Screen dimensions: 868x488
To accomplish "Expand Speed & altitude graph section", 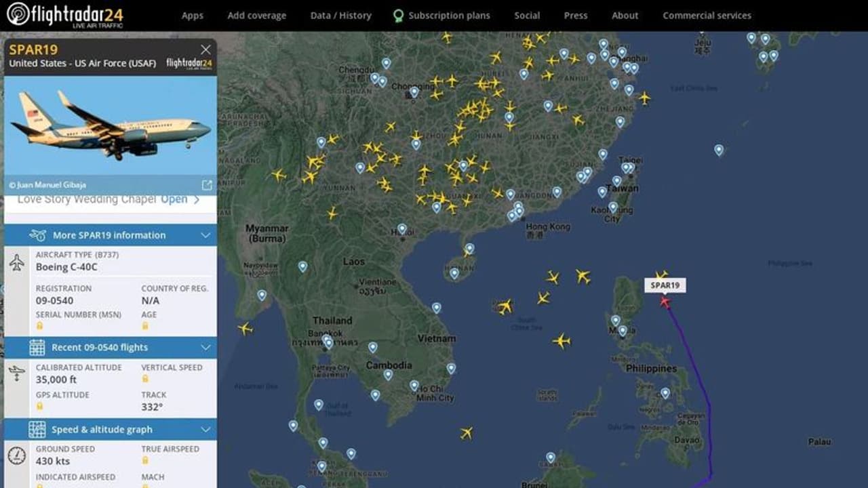I will [205, 430].
